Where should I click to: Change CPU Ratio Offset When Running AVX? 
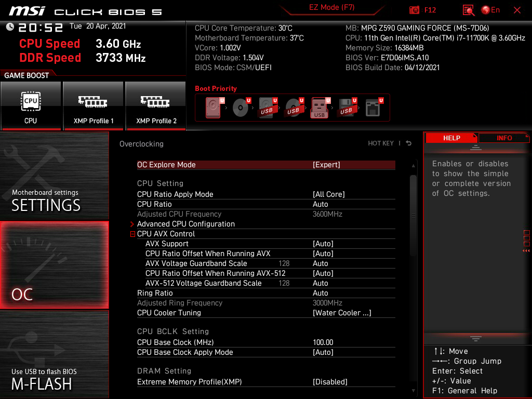pos(270,254)
